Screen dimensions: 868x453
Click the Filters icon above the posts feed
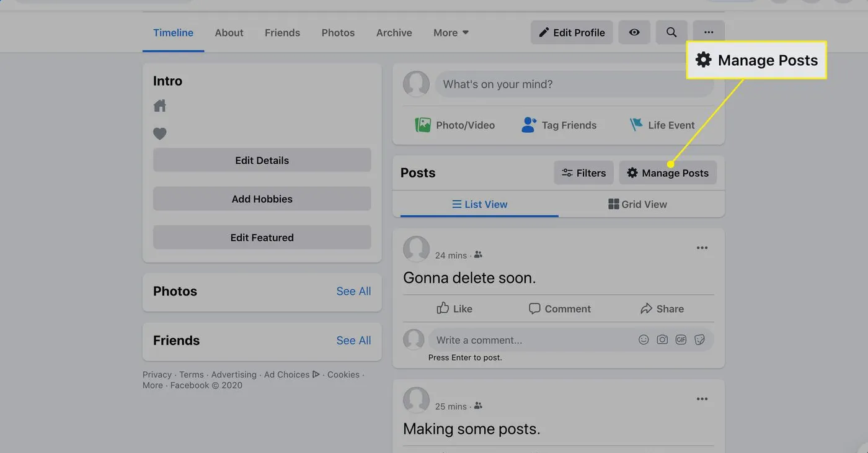point(567,173)
